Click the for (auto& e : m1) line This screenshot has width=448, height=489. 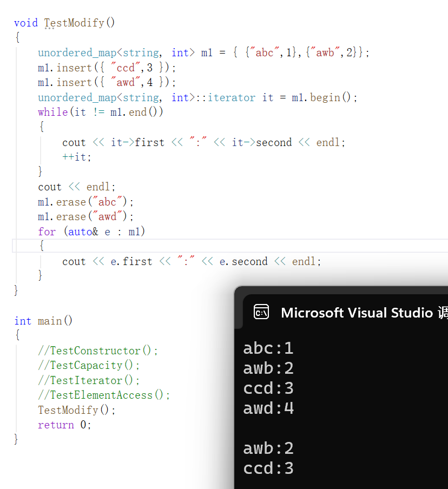tap(91, 232)
